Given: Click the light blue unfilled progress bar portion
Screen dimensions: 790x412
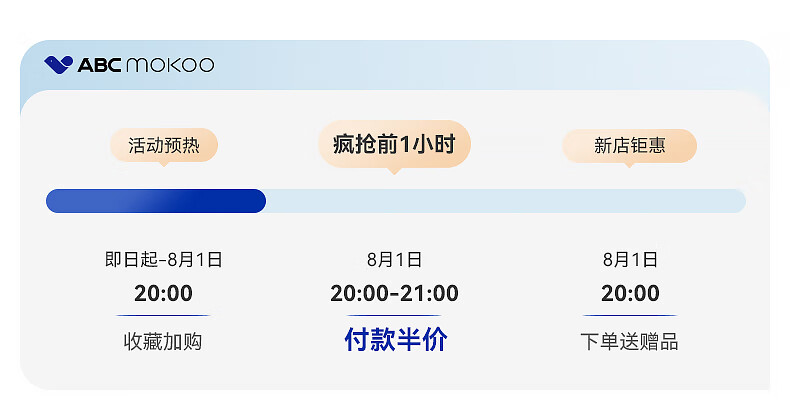Looking at the screenshot, I should 506,201.
